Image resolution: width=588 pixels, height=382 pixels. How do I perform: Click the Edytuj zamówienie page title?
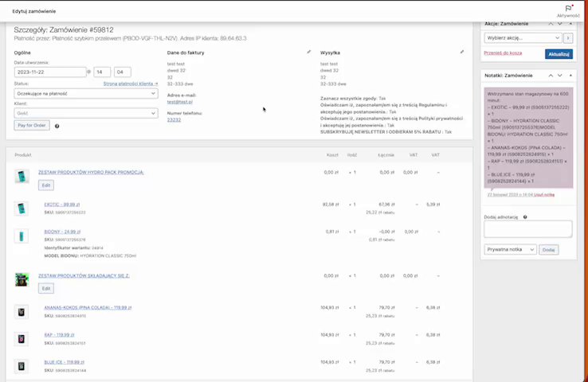34,11
